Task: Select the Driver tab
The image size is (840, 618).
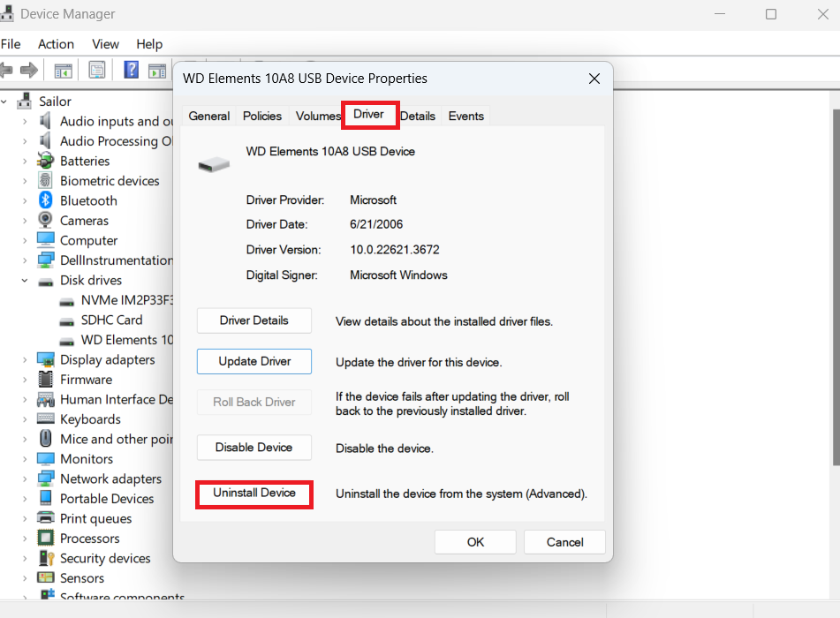Action: (x=368, y=114)
